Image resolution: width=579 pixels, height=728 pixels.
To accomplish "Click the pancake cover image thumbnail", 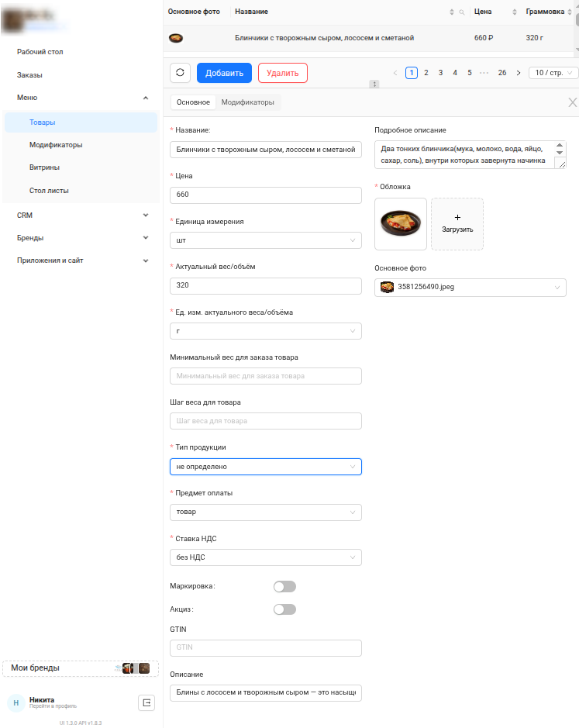I will pyautogui.click(x=401, y=224).
